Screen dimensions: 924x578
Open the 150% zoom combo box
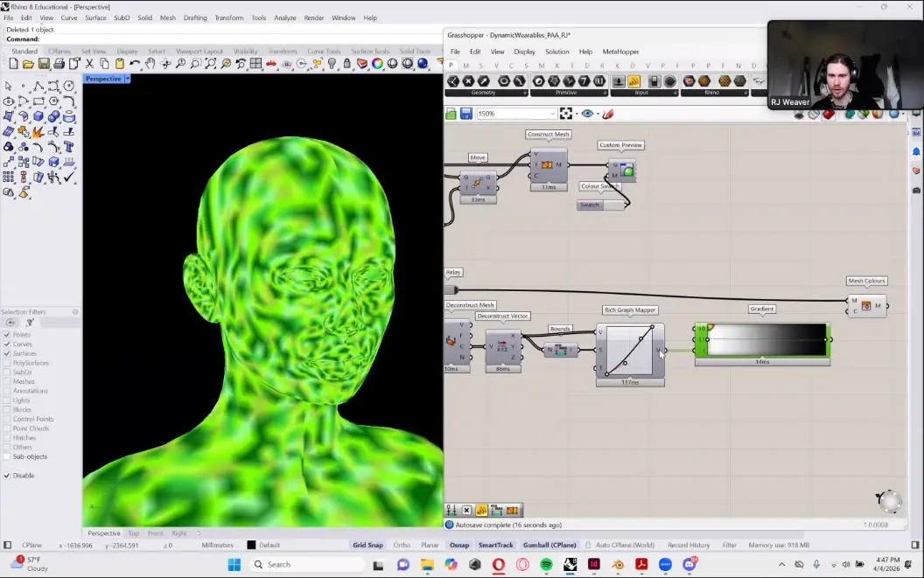tap(516, 114)
